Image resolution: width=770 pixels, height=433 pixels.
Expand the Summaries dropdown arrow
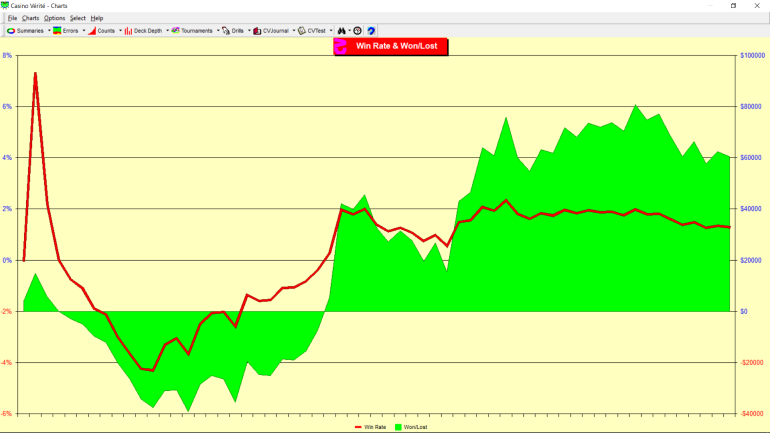pos(47,31)
